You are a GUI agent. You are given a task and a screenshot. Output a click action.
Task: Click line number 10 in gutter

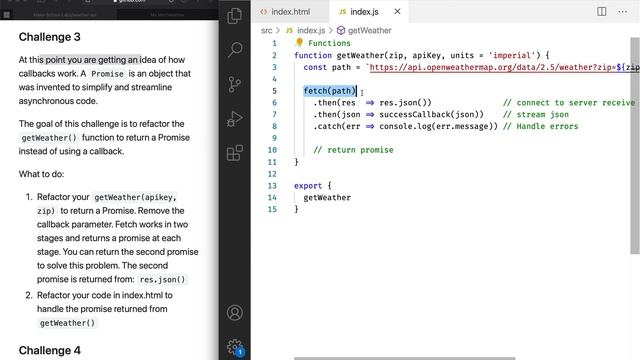click(272, 150)
